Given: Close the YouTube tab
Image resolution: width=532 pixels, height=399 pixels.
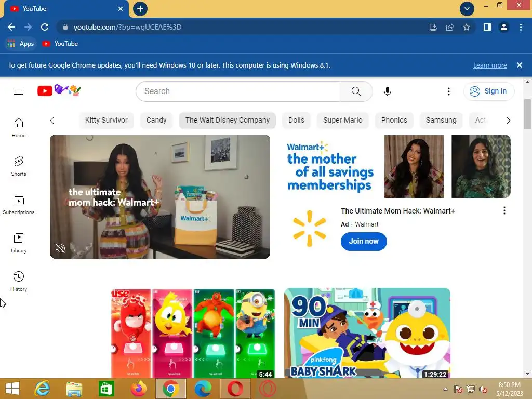Looking at the screenshot, I should (x=121, y=9).
